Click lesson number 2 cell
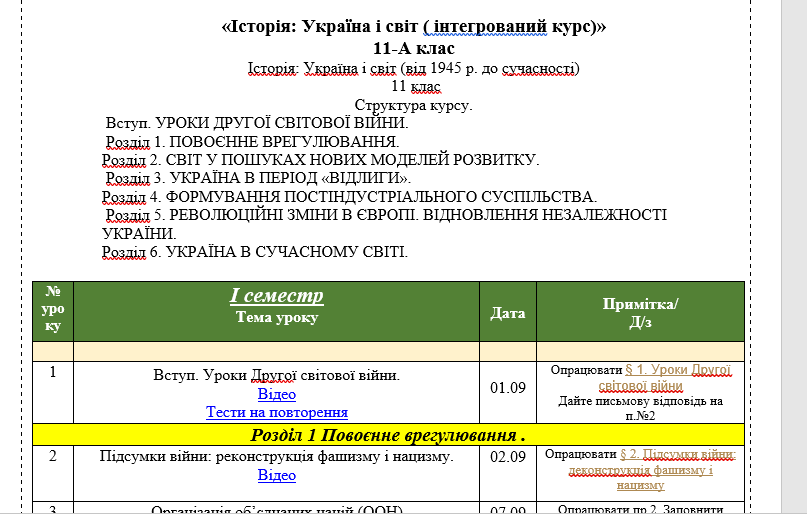 pyautogui.click(x=52, y=473)
